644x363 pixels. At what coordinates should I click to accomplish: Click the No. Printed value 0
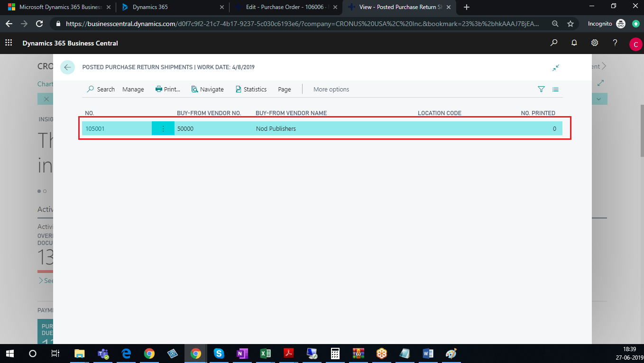pyautogui.click(x=554, y=128)
